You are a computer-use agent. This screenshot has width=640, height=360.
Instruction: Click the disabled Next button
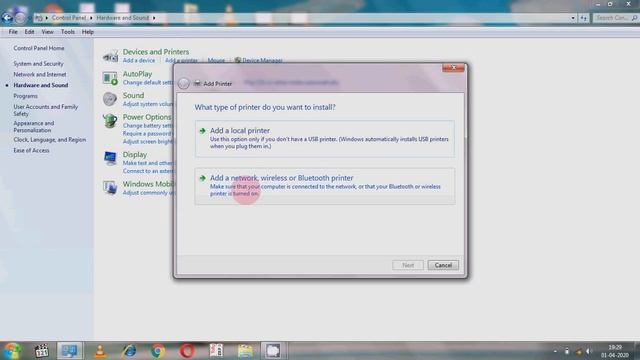(408, 265)
